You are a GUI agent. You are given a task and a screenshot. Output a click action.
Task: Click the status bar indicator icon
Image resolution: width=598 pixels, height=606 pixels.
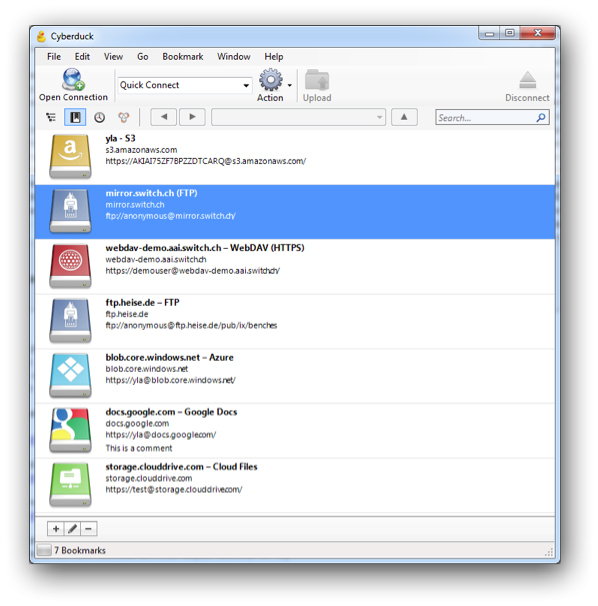44,550
